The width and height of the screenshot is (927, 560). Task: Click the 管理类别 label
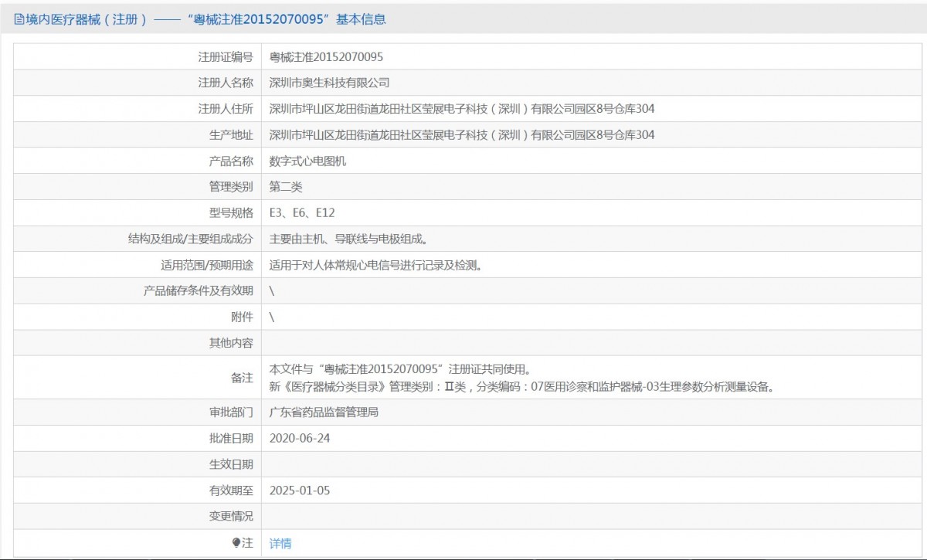[x=231, y=187]
